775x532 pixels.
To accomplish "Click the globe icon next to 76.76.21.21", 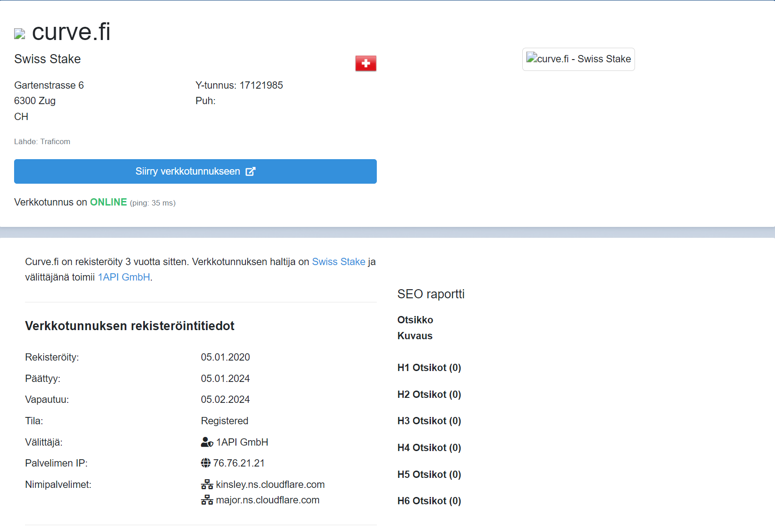I will (206, 463).
